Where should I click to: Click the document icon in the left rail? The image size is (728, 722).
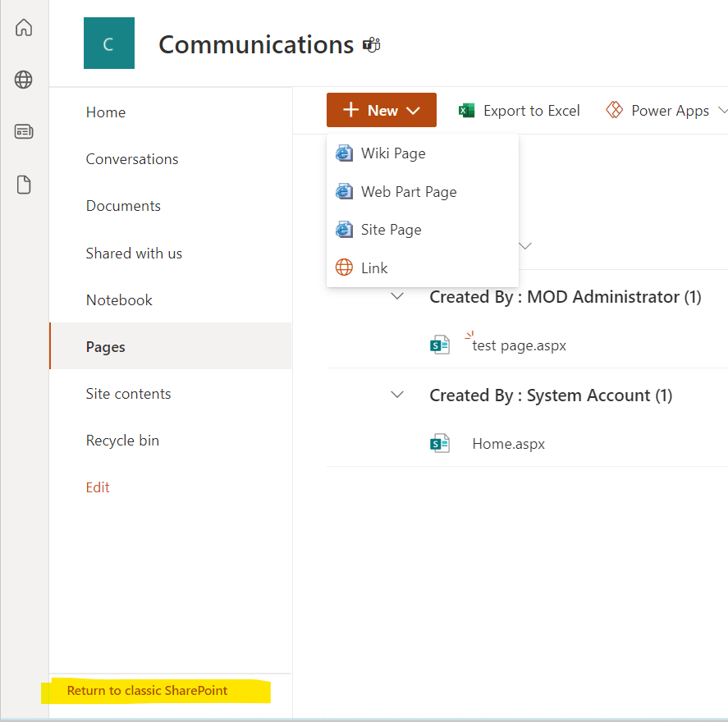coord(24,185)
